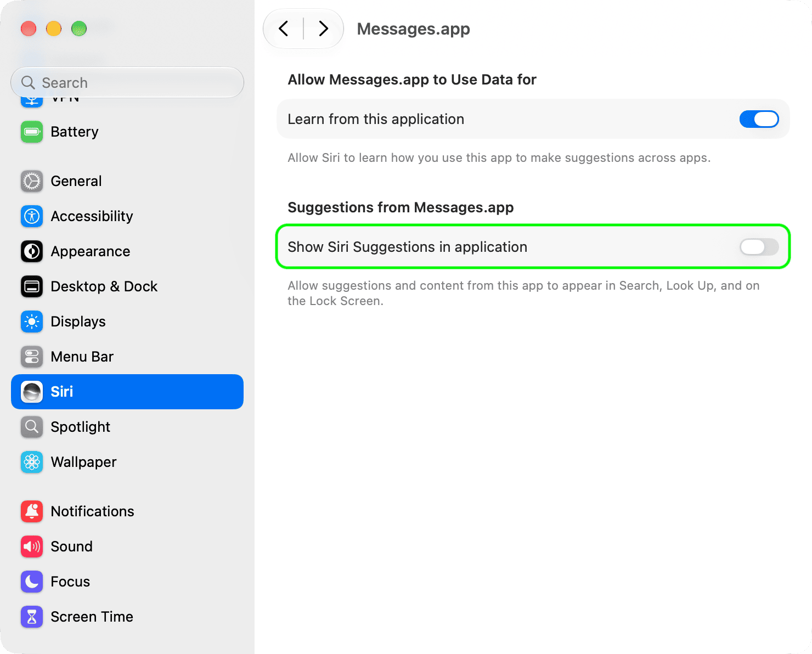Open Spotlight settings from sidebar

(x=127, y=427)
